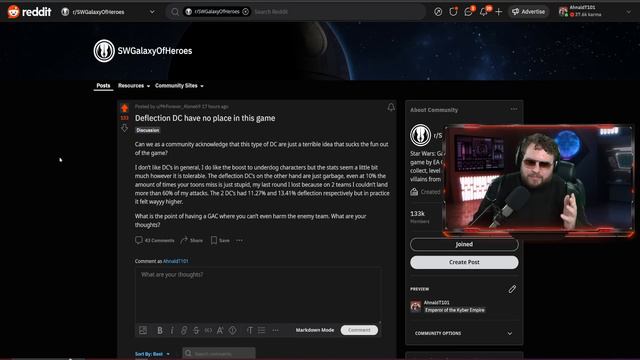Edit user flair pencil icon
This screenshot has width=640, height=360.
[512, 289]
